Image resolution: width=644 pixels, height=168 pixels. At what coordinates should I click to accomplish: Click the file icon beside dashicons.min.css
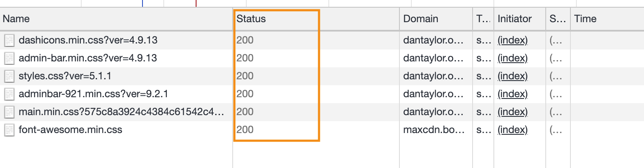(9, 41)
